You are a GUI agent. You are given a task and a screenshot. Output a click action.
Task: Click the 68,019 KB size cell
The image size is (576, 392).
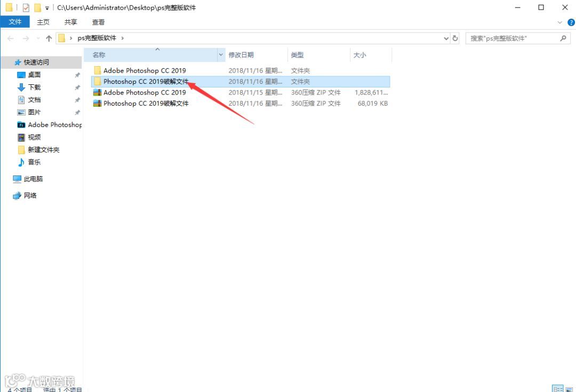pos(372,103)
